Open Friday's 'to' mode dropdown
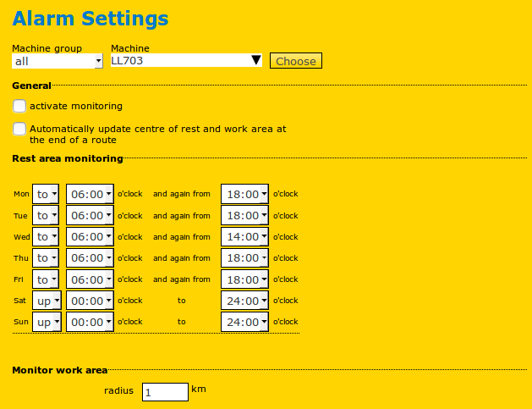This screenshot has height=409, width=532. (x=46, y=279)
